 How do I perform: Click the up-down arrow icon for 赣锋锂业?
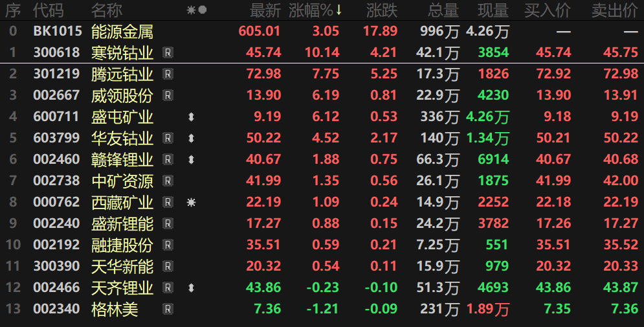[191, 160]
